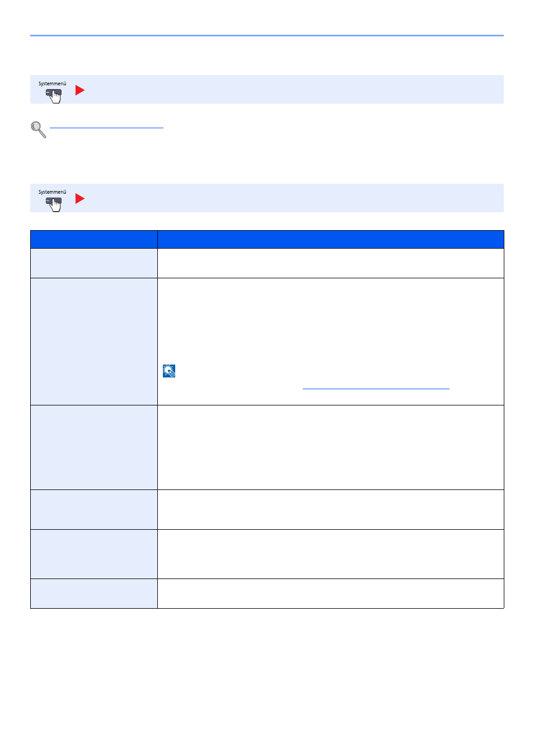
Task: Click the magnifying glass reference icon
Action: (x=38, y=129)
